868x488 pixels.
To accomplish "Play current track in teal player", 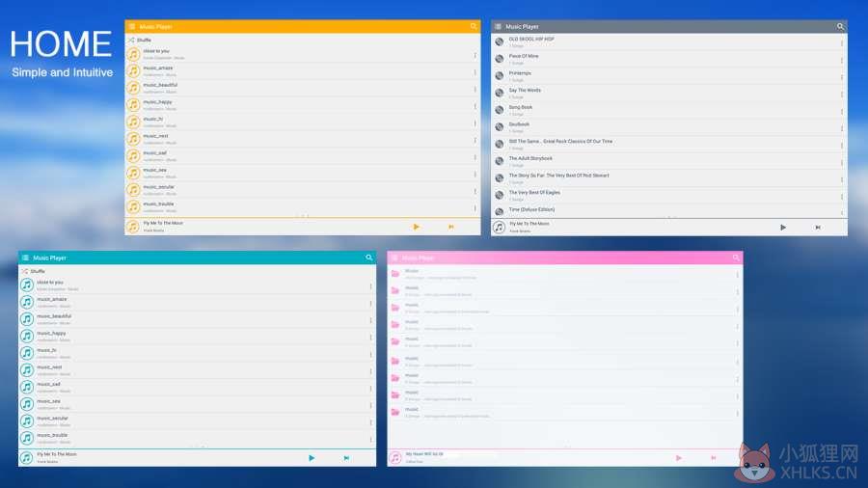I will [x=312, y=458].
